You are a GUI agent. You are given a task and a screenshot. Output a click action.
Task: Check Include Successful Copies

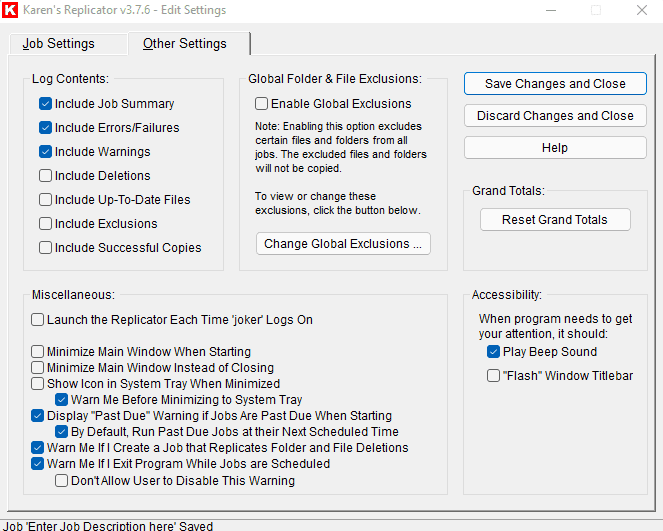click(x=45, y=247)
